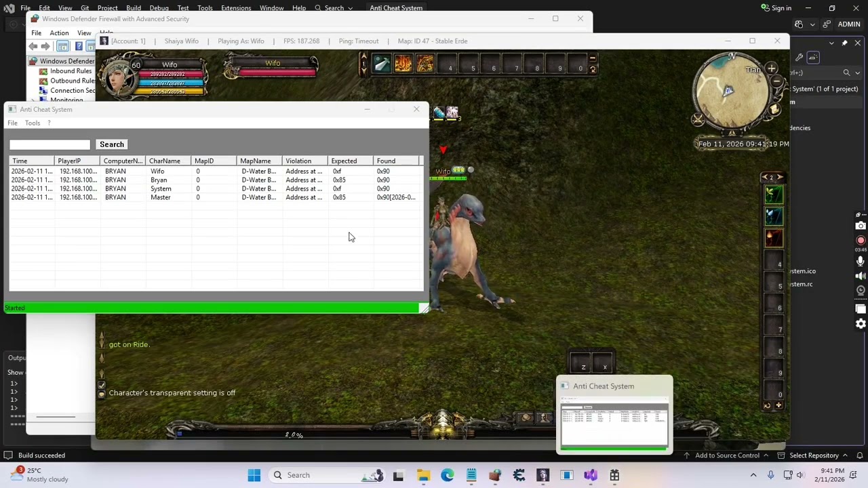Select the row with CharName Bryan
The height and width of the screenshot is (488, 868).
(x=216, y=180)
